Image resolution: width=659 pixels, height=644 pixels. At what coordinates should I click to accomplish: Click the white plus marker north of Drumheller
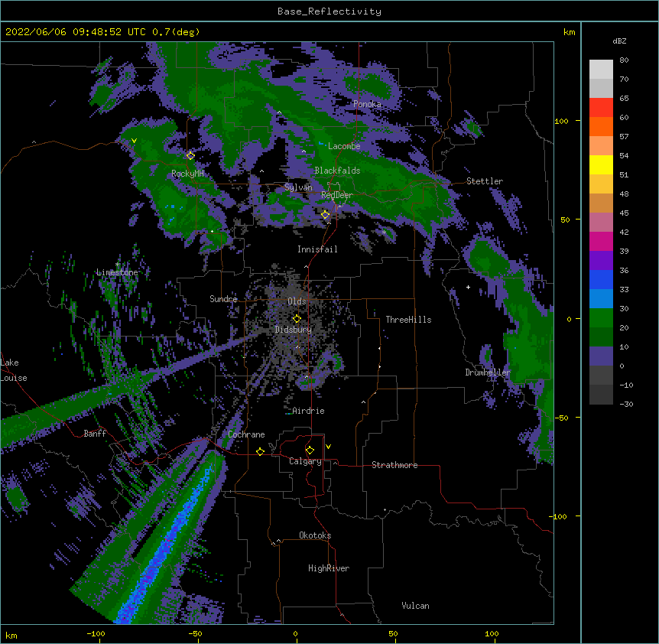468,287
